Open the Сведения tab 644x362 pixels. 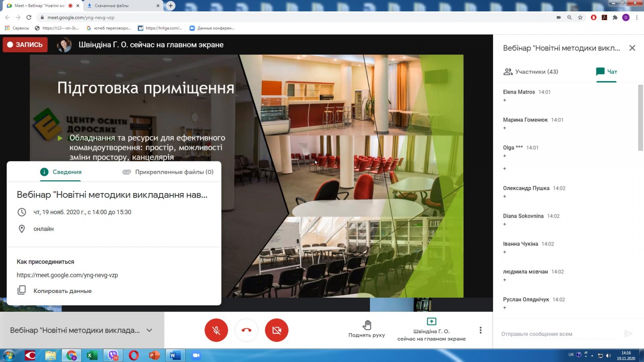pyautogui.click(x=61, y=172)
